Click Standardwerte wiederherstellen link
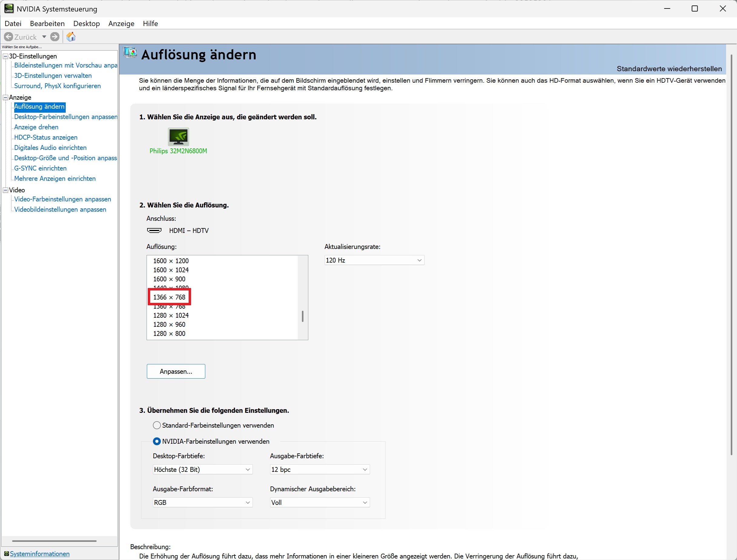 [669, 69]
